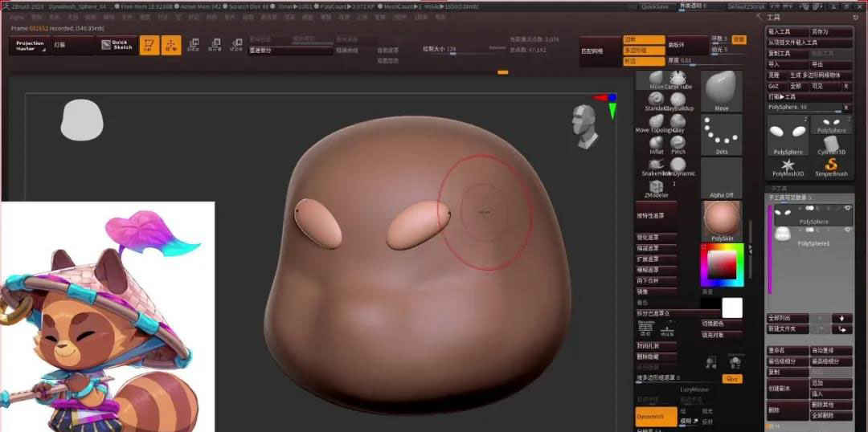Click 全部删除 delete all button
Image resolution: width=868 pixels, height=432 pixels.
click(832, 415)
